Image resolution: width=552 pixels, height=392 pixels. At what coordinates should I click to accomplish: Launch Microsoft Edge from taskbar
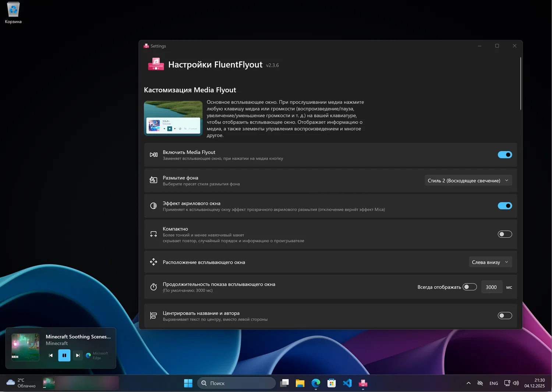click(316, 383)
